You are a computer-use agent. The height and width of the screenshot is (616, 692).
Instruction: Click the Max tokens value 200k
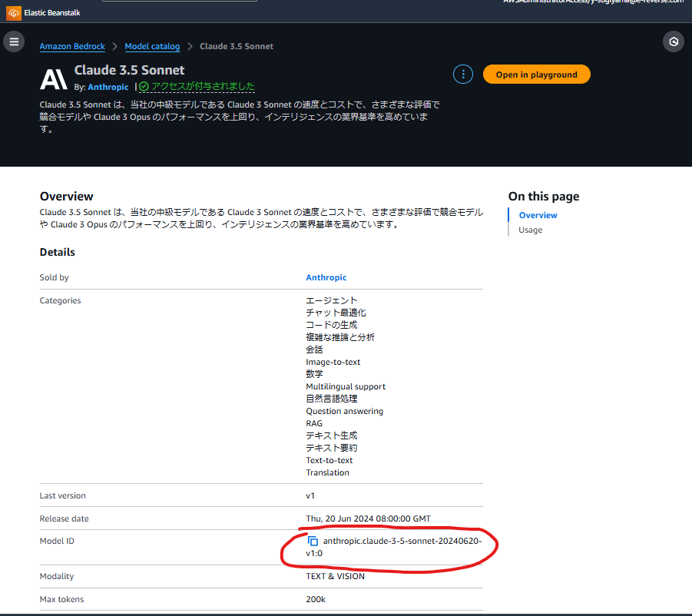pos(316,599)
